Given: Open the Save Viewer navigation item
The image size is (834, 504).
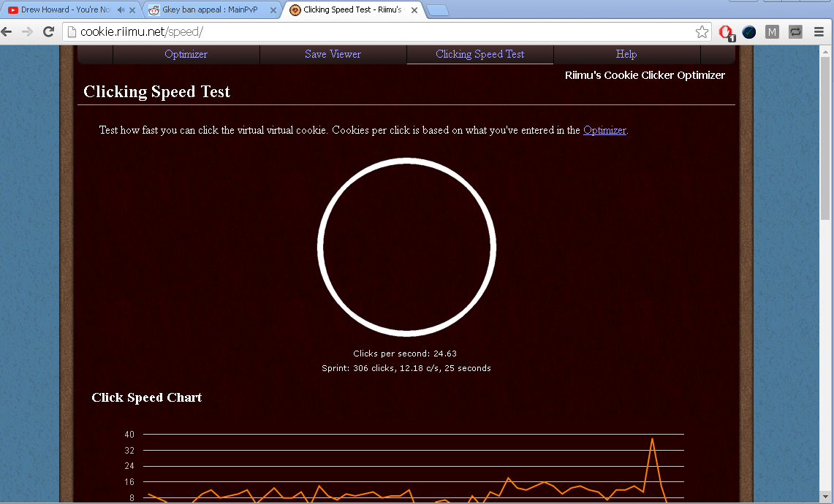Looking at the screenshot, I should pyautogui.click(x=333, y=54).
